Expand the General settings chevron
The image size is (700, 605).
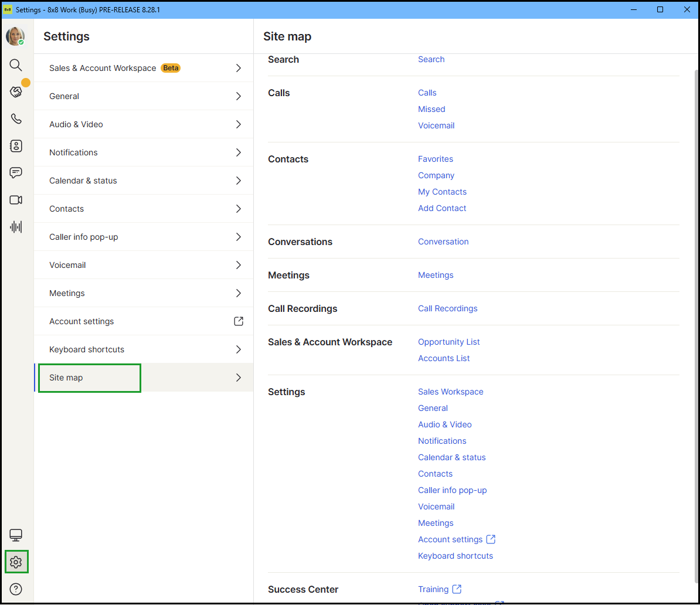tap(238, 96)
